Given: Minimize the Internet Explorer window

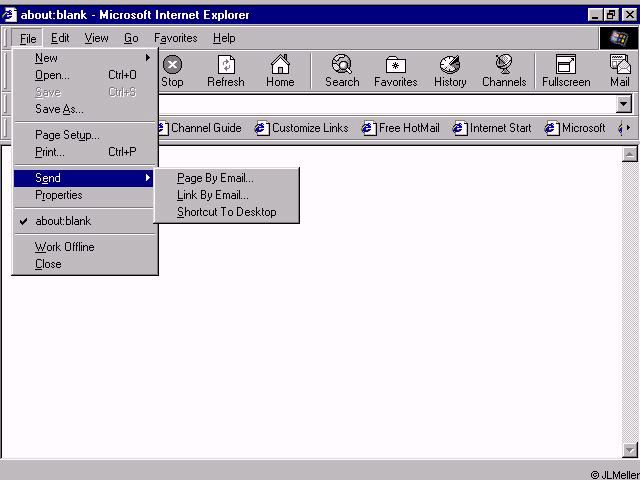Looking at the screenshot, I should point(596,16).
